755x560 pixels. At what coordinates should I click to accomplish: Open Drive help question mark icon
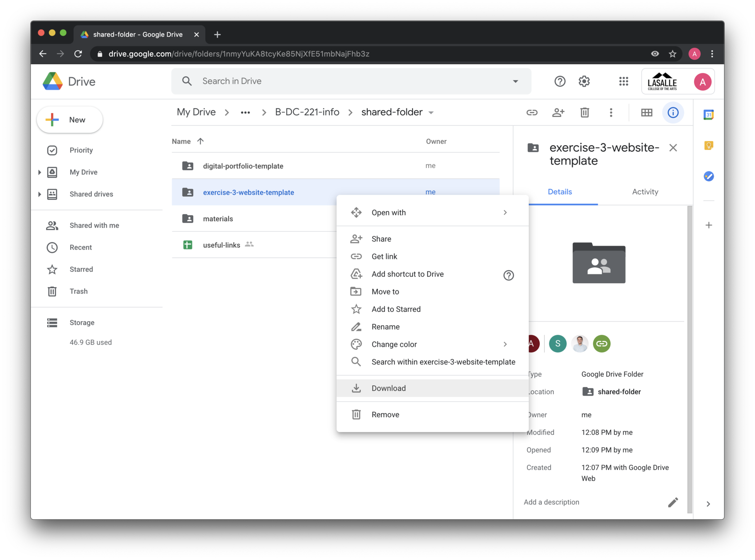560,81
